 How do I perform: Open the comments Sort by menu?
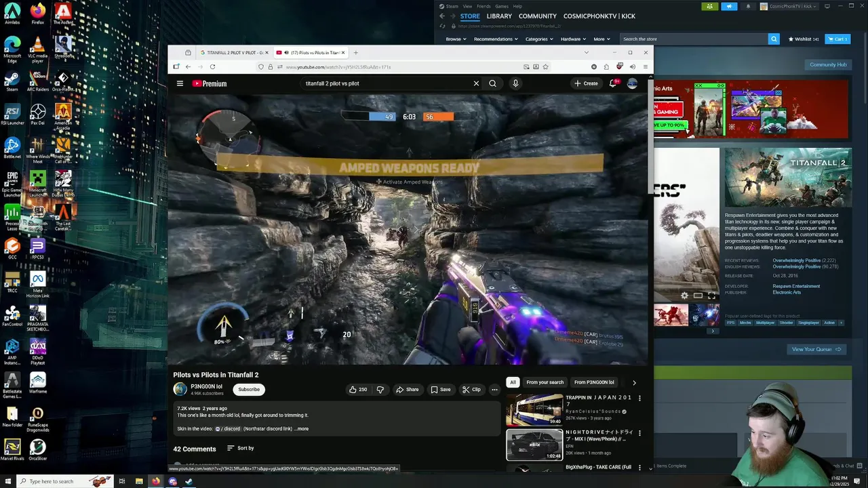(x=240, y=448)
